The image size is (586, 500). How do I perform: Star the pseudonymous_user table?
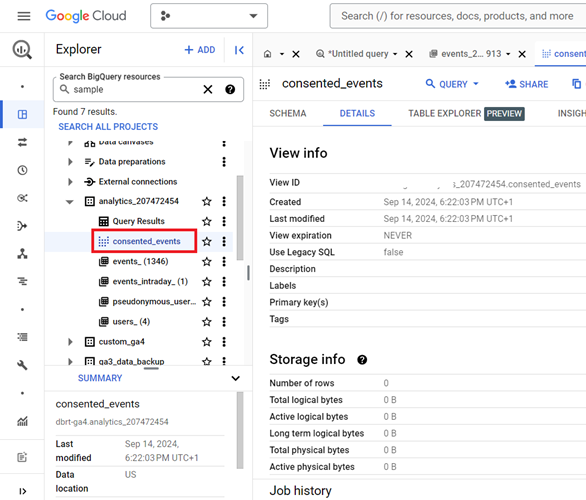207,302
